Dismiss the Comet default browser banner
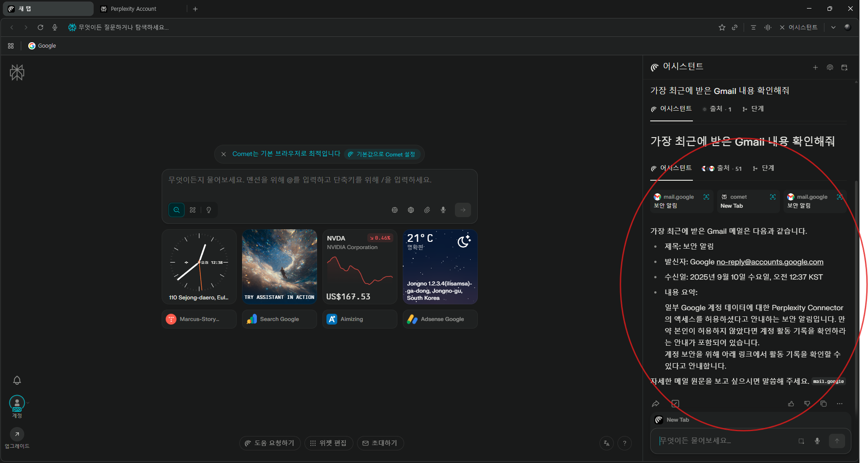The height and width of the screenshot is (463, 868). [224, 154]
